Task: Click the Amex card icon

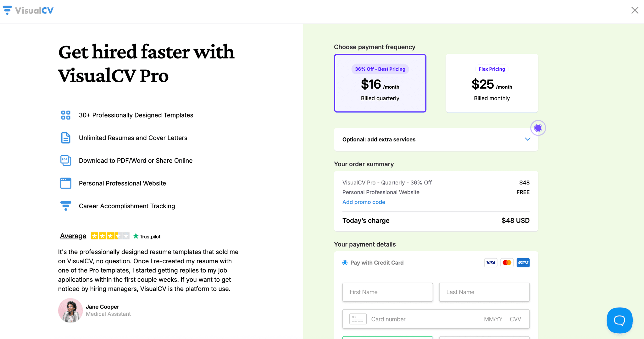Action: coord(523,263)
